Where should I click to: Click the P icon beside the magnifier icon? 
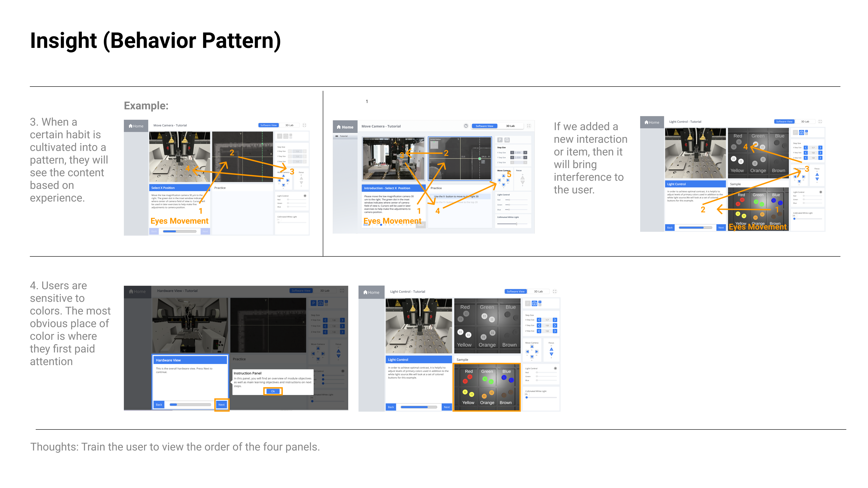tap(500, 140)
